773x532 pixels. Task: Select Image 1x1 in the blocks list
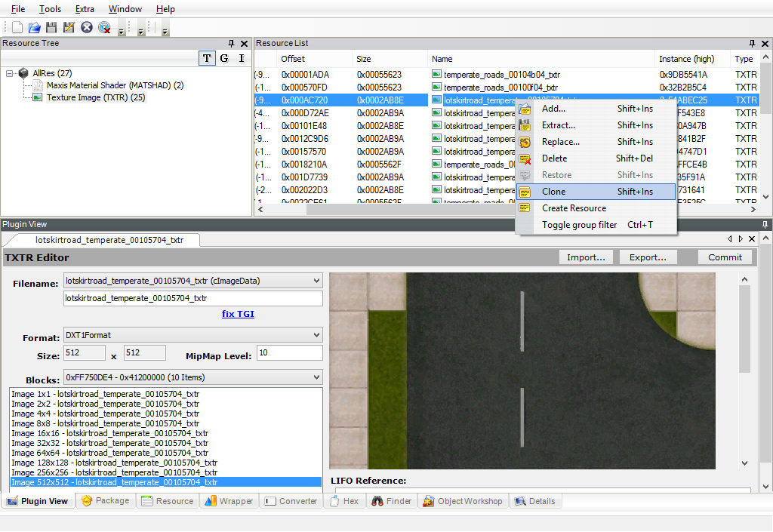pyautogui.click(x=165, y=394)
